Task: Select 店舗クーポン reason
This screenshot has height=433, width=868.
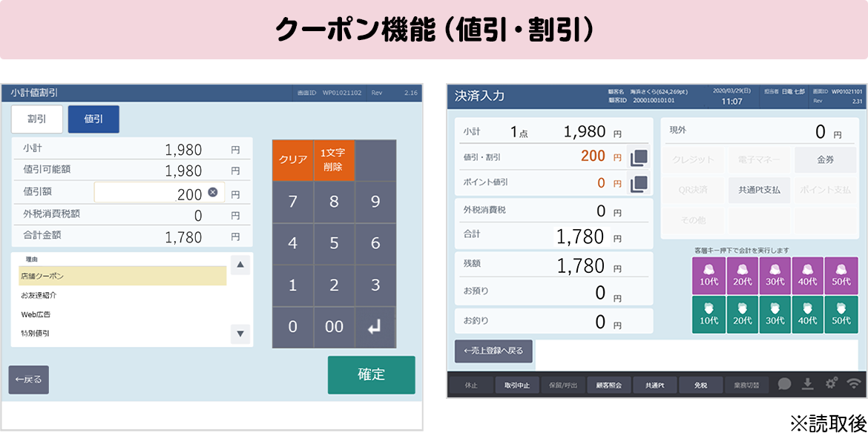Action: [122, 276]
